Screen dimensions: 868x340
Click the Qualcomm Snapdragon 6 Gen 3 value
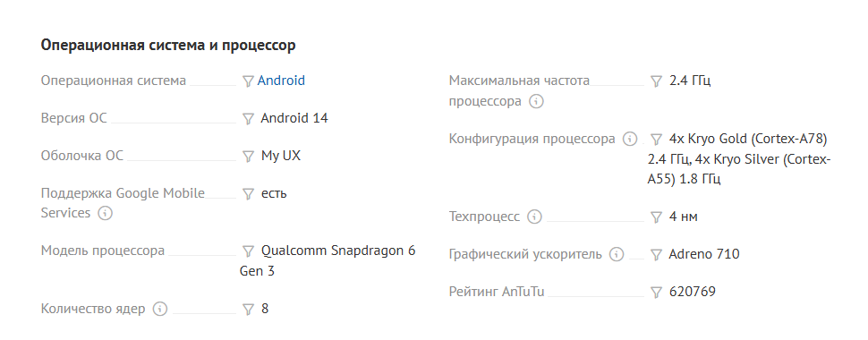(328, 260)
